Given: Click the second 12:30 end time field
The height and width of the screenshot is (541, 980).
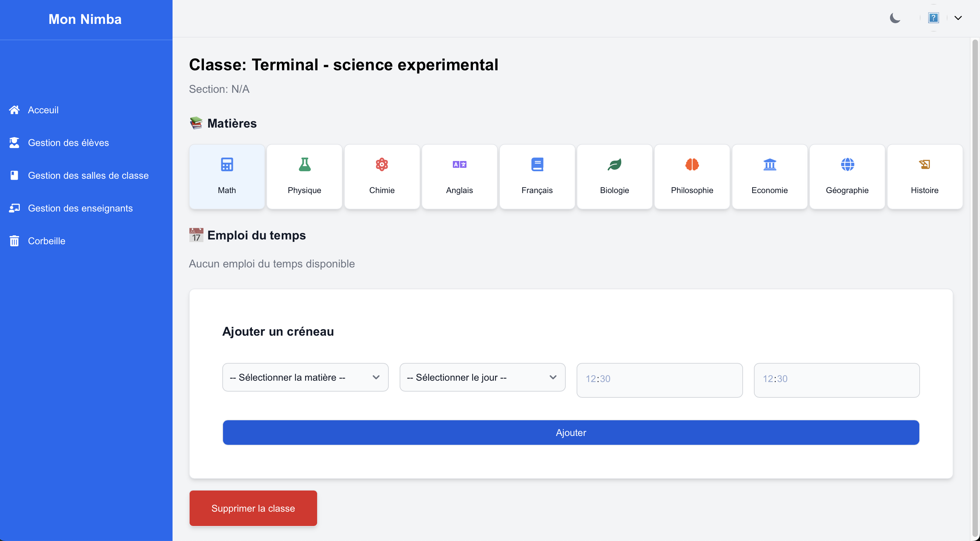Looking at the screenshot, I should click(837, 380).
